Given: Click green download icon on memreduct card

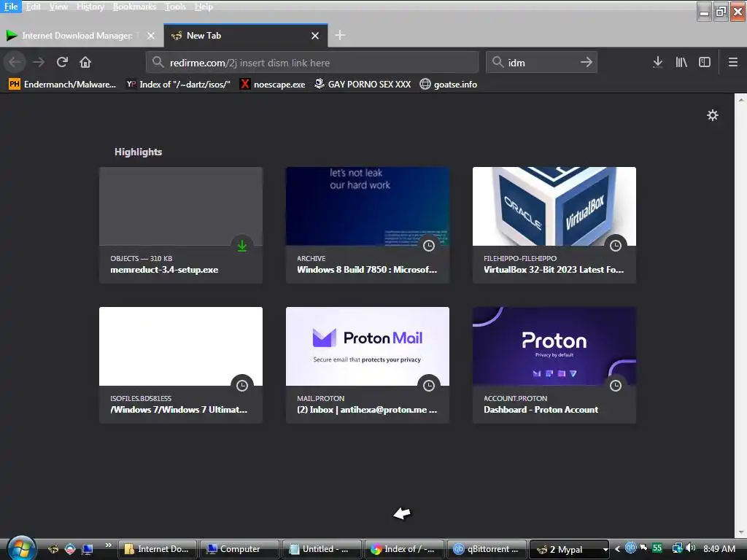Looking at the screenshot, I should point(242,246).
